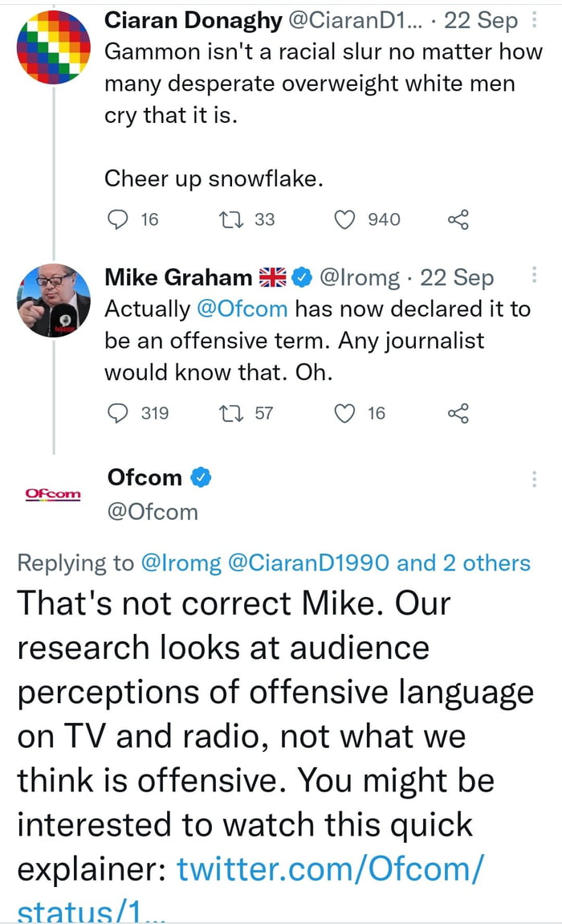The height and width of the screenshot is (924, 562).
Task: Open more options on Ofcom's tweet
Action: (x=535, y=480)
